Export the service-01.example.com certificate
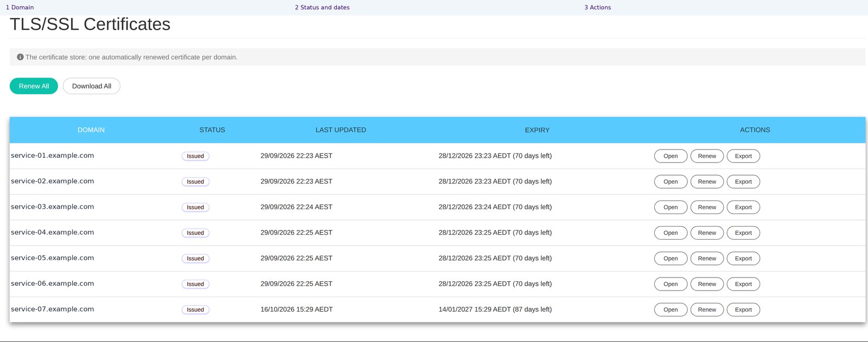Image resolution: width=868 pixels, height=342 pixels. [x=743, y=156]
